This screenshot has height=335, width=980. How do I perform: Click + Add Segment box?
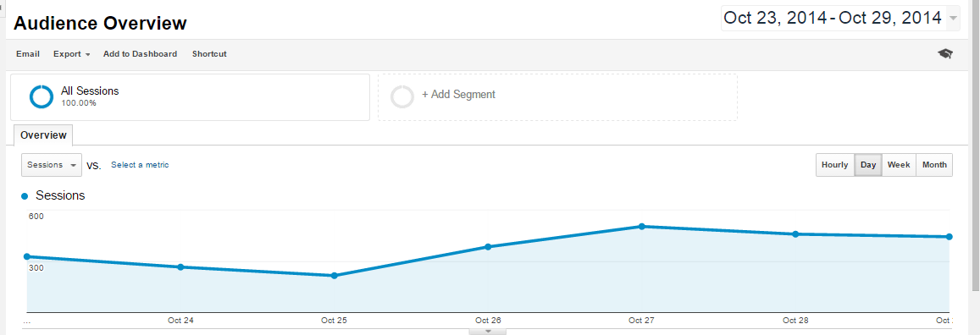click(x=557, y=97)
